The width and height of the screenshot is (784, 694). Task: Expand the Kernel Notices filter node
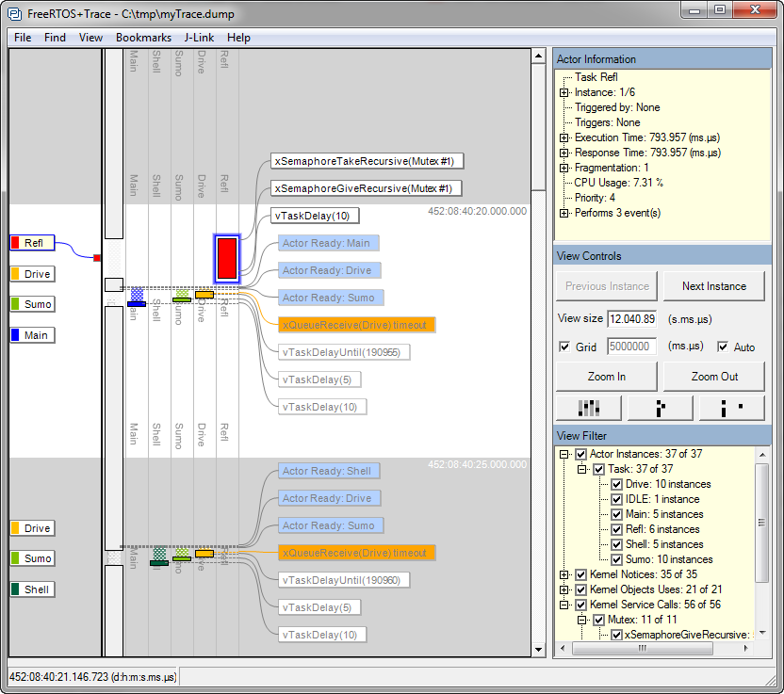click(564, 574)
